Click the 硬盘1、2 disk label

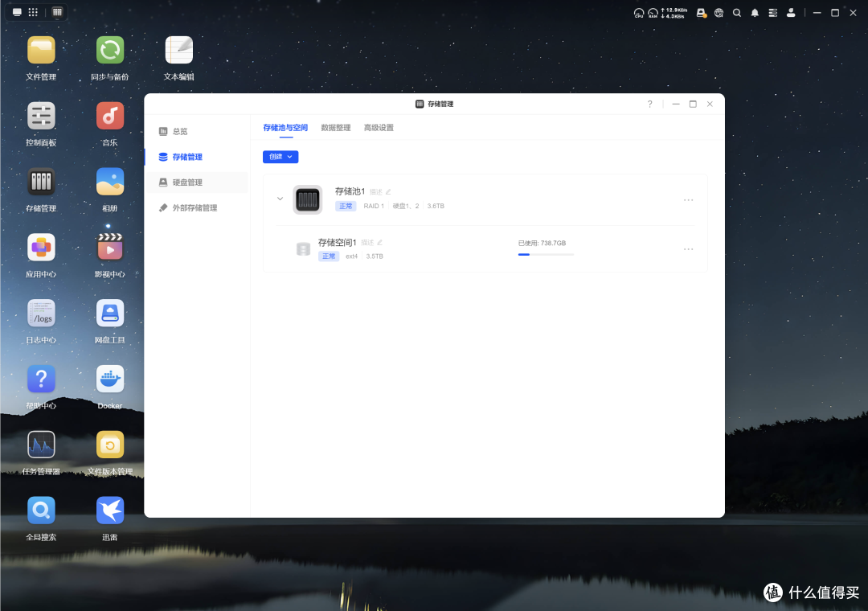point(406,206)
